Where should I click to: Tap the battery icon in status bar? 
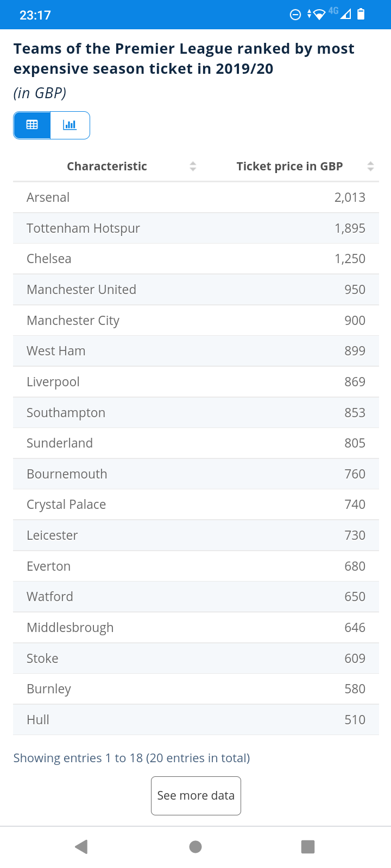click(x=361, y=15)
